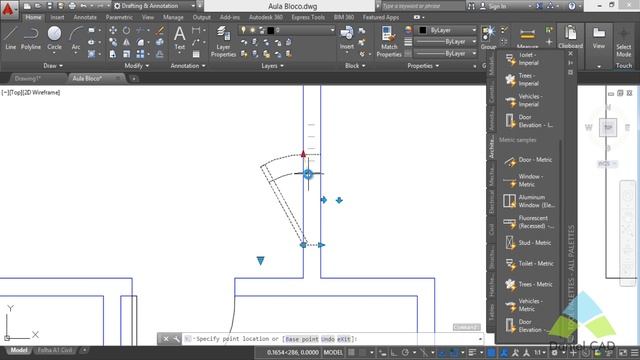640x360 pixels.
Task: Toggle the MODEL space status button
Action: click(333, 352)
